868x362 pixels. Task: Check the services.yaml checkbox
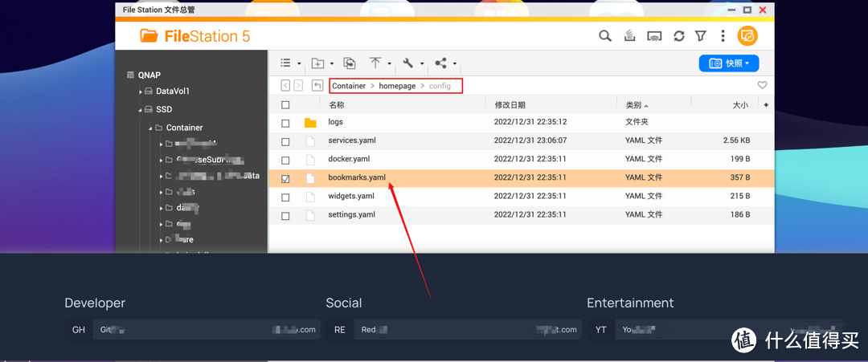[285, 141]
